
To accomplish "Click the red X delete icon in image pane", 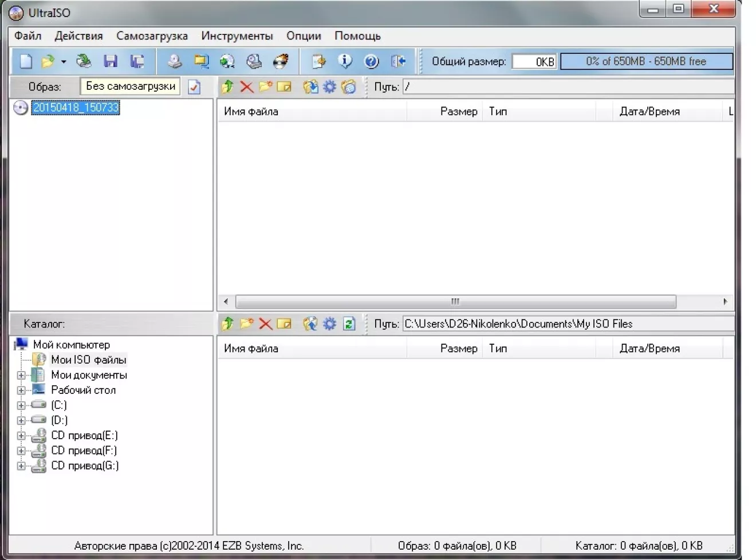I will (247, 87).
